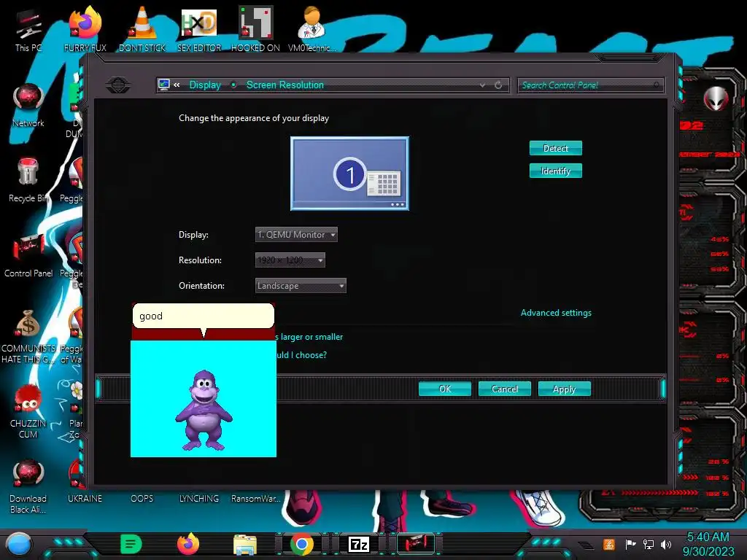The image size is (747, 560).
Task: Open the Advanced settings link
Action: 556,313
